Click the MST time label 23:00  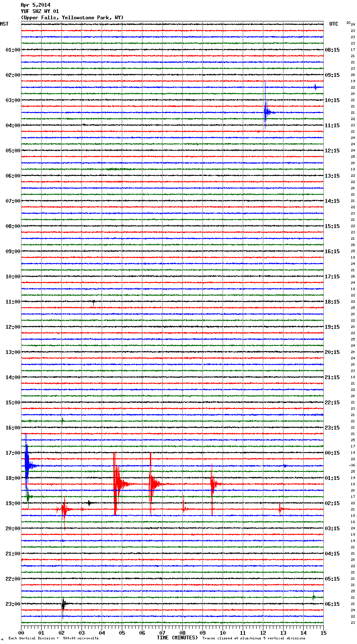click(x=13, y=604)
